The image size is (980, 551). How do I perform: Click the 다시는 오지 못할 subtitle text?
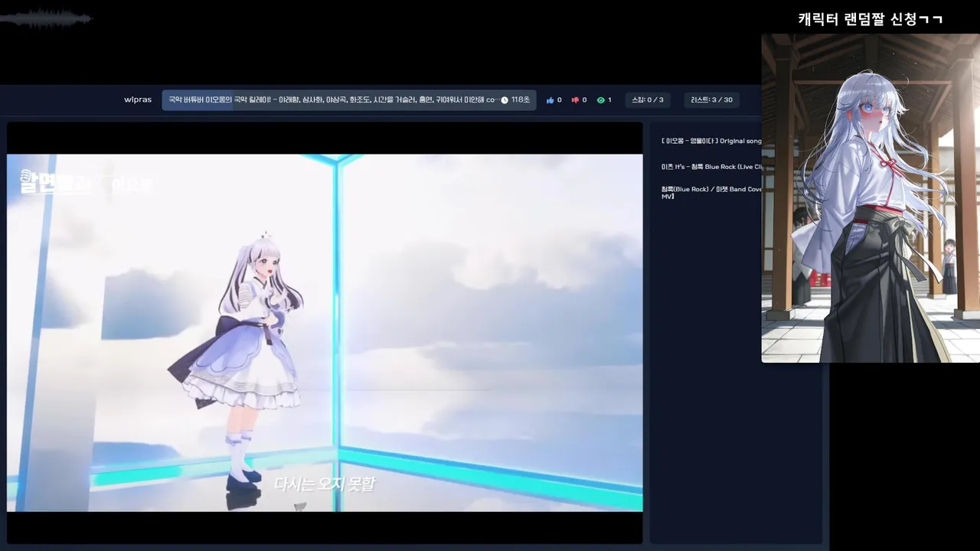coord(325,484)
